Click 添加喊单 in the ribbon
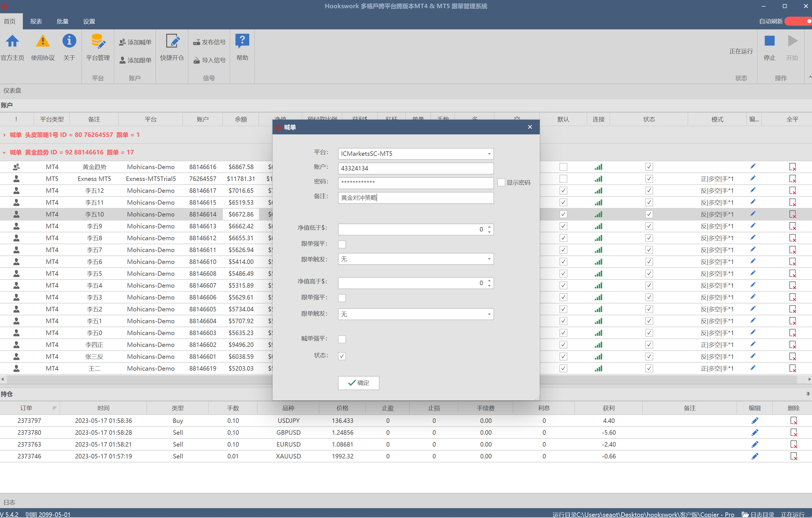 tap(135, 42)
